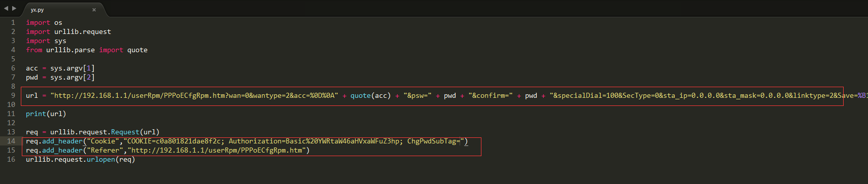The width and height of the screenshot is (868, 184).
Task: Go to next tab using right arrow
Action: click(x=14, y=9)
